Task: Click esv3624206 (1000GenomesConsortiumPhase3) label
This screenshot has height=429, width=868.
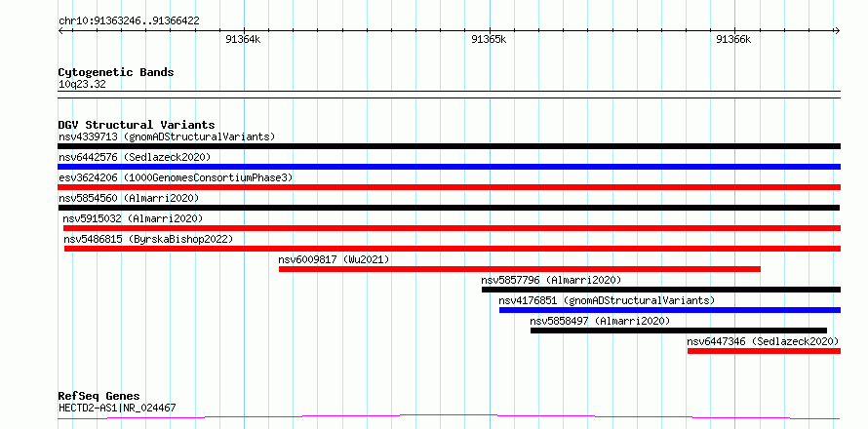Action: (x=176, y=177)
